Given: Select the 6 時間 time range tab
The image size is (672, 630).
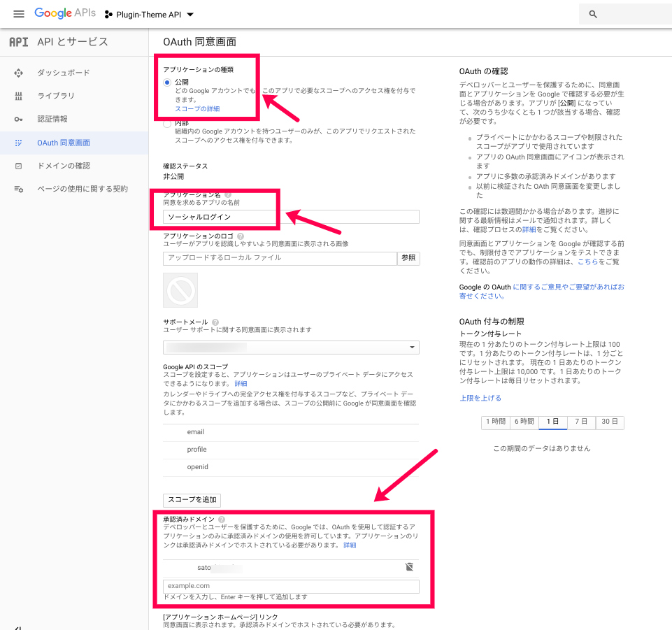Looking at the screenshot, I should point(524,422).
